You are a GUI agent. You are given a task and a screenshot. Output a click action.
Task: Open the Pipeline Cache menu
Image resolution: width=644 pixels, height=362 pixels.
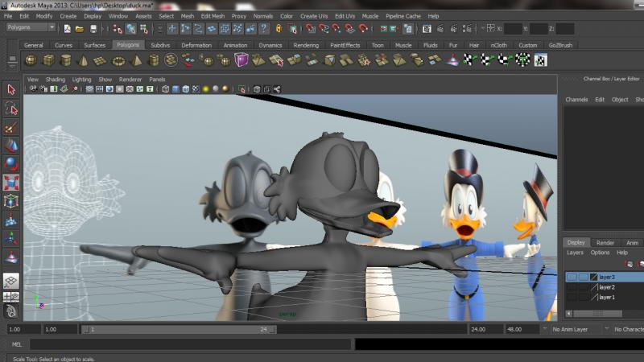pyautogui.click(x=403, y=16)
